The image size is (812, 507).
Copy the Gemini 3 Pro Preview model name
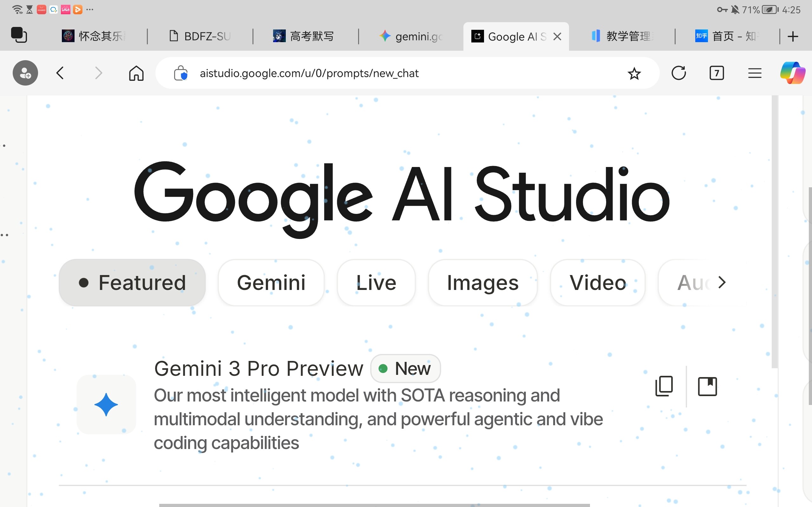pos(664,386)
